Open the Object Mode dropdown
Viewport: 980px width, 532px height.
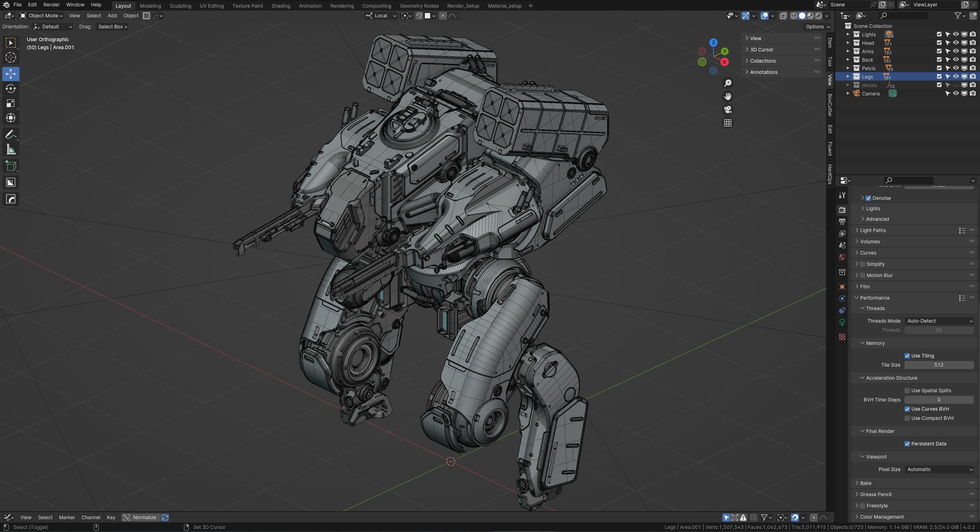pyautogui.click(x=41, y=16)
